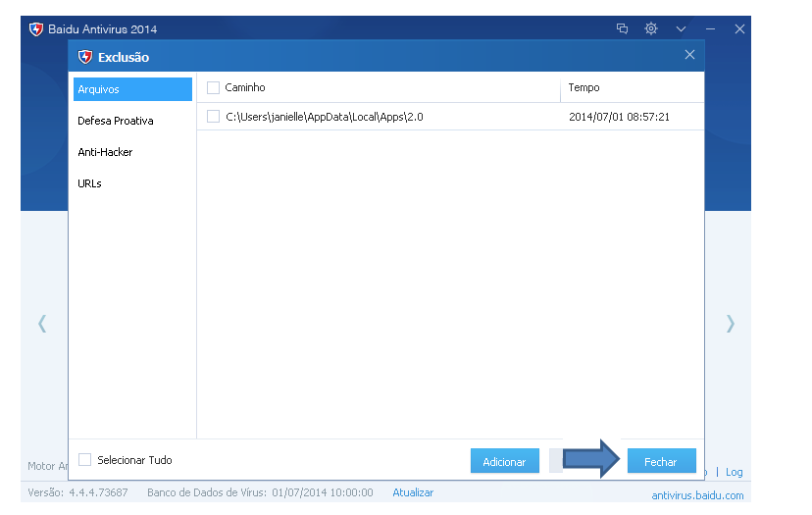Close the Baidu Antivirus 2014 main window
The width and height of the screenshot is (812, 515).
point(739,29)
